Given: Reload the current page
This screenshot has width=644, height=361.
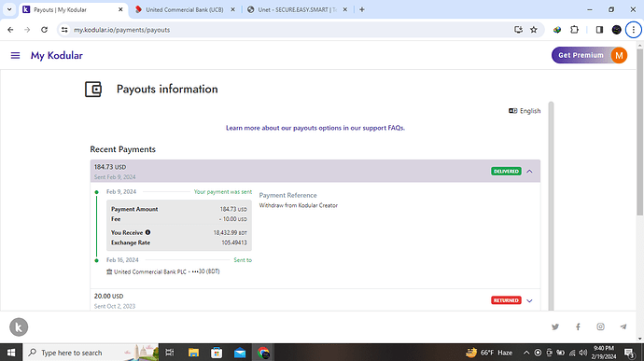Looking at the screenshot, I should [45, 30].
